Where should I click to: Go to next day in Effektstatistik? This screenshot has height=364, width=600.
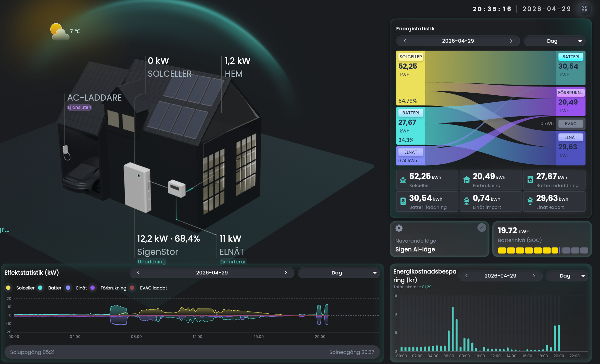pyautogui.click(x=286, y=273)
